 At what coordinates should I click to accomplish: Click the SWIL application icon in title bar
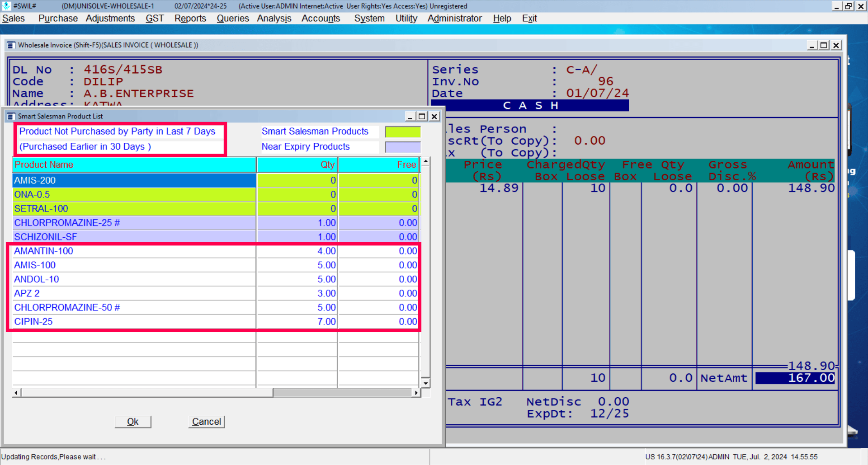point(6,6)
